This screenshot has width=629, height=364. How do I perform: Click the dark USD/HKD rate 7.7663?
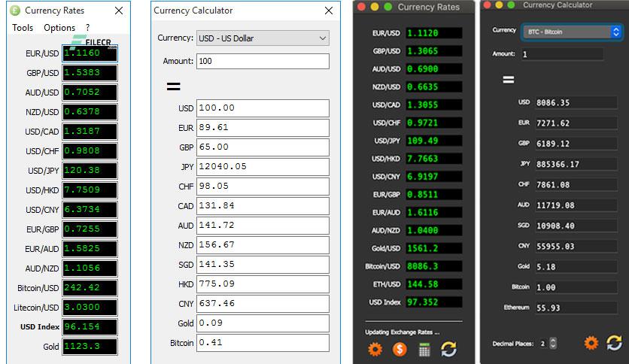pos(433,159)
